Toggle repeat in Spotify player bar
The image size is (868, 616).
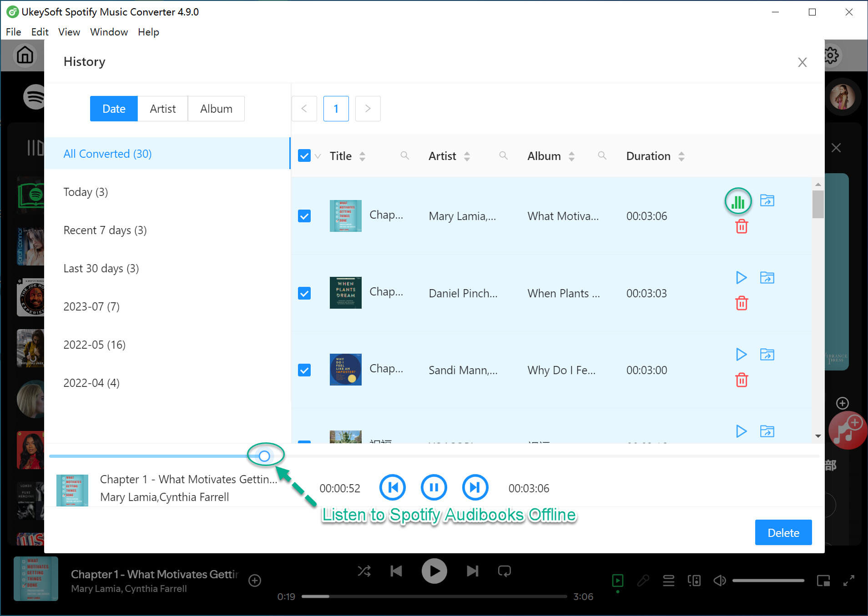[505, 571]
